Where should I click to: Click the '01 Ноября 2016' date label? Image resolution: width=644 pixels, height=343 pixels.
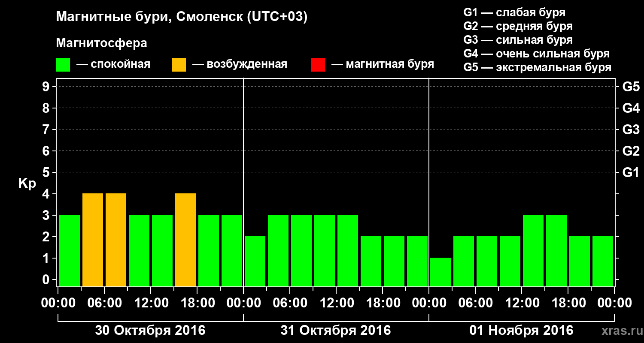521,331
